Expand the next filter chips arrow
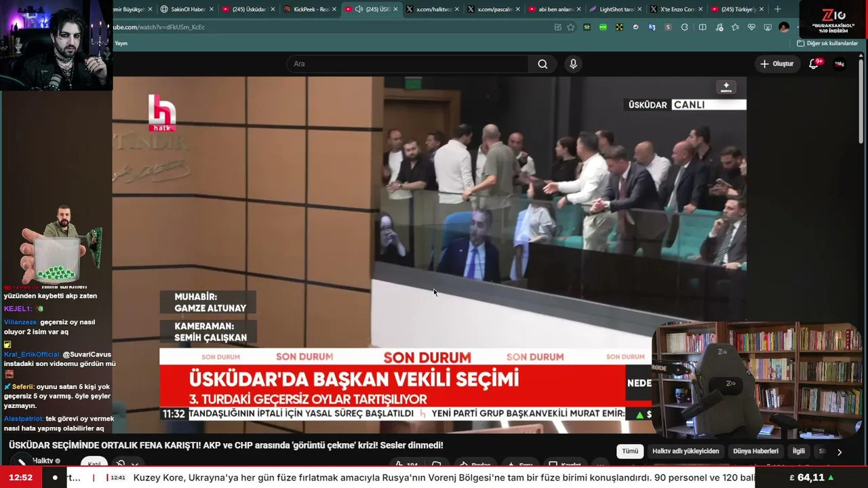This screenshot has width=868, height=488. 840,452
